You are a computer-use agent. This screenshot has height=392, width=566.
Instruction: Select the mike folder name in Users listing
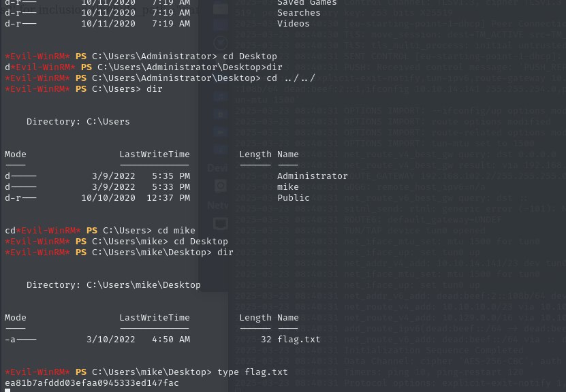click(x=287, y=186)
